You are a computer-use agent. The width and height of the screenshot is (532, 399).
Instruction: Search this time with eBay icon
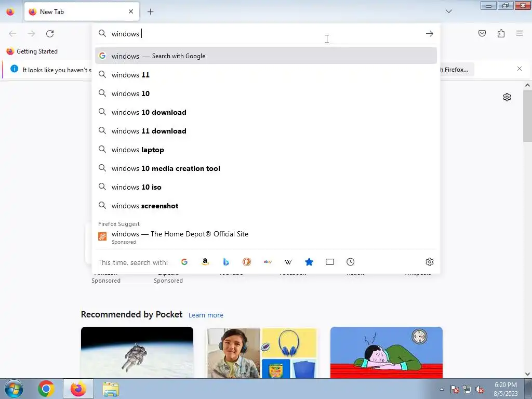[x=268, y=262]
